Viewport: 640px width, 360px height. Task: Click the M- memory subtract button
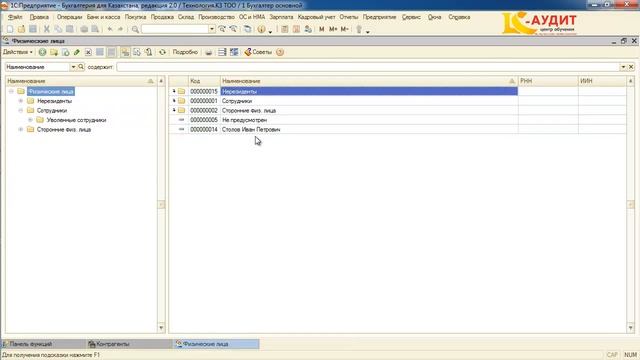pyautogui.click(x=344, y=29)
